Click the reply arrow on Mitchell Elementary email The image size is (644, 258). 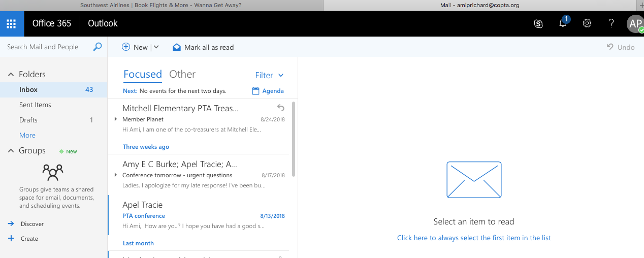tap(281, 107)
